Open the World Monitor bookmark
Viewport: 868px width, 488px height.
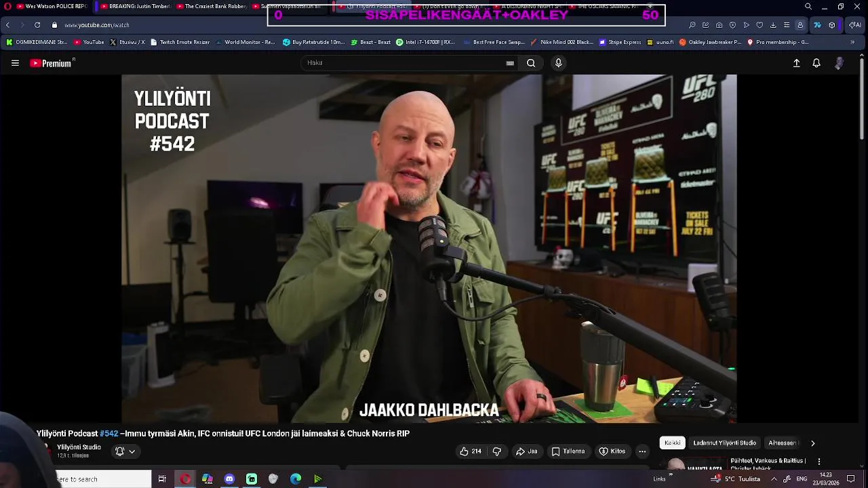pos(245,42)
